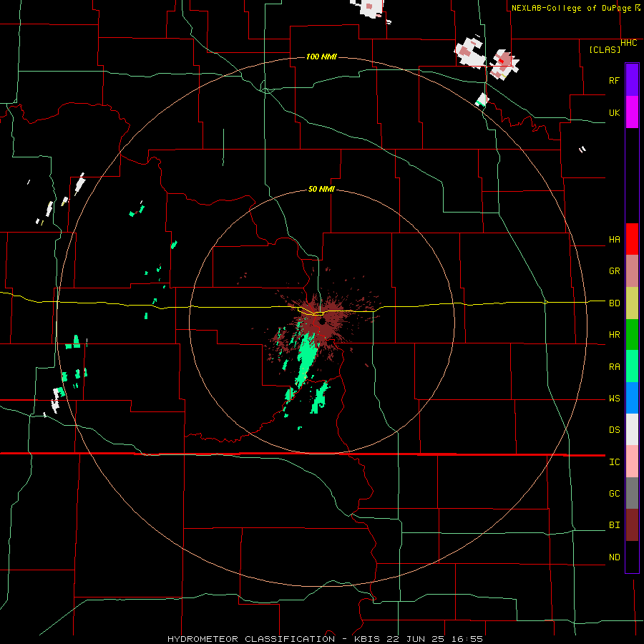
Task: Click the DS legend label
Action: pos(614,430)
